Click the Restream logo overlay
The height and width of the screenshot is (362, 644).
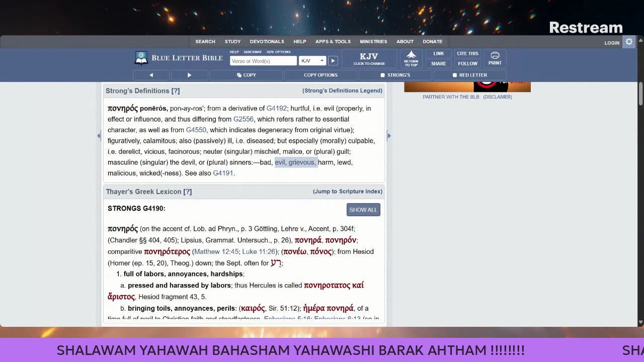coord(586,28)
